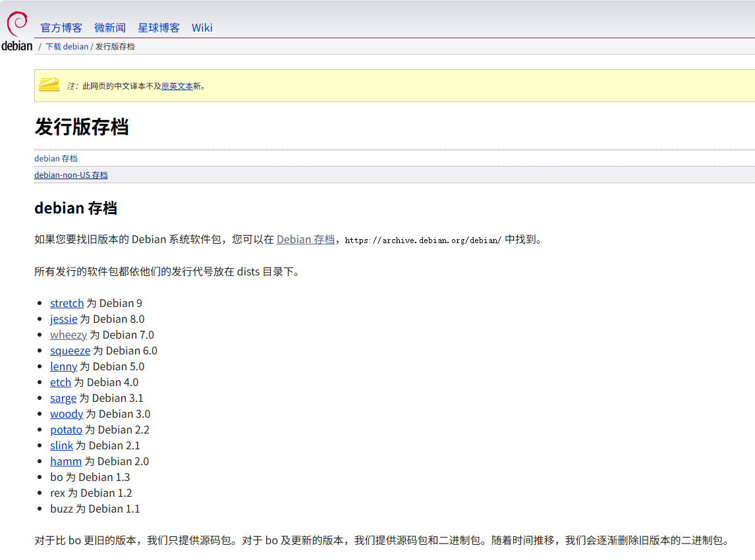Open the 星球博客 navigation link
755x560 pixels.
(x=158, y=28)
